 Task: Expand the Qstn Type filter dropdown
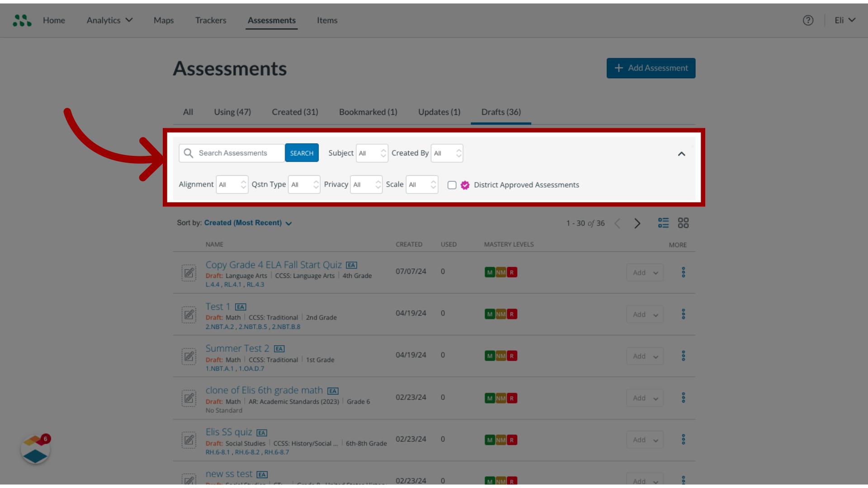click(x=303, y=184)
